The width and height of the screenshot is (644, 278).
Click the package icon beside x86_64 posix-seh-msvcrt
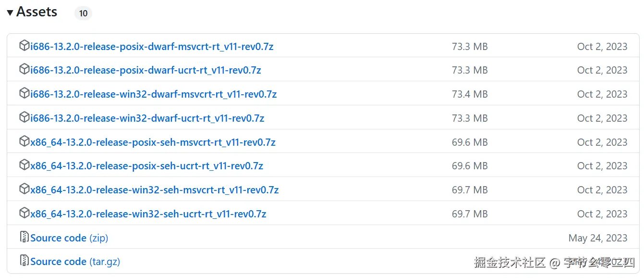point(24,142)
